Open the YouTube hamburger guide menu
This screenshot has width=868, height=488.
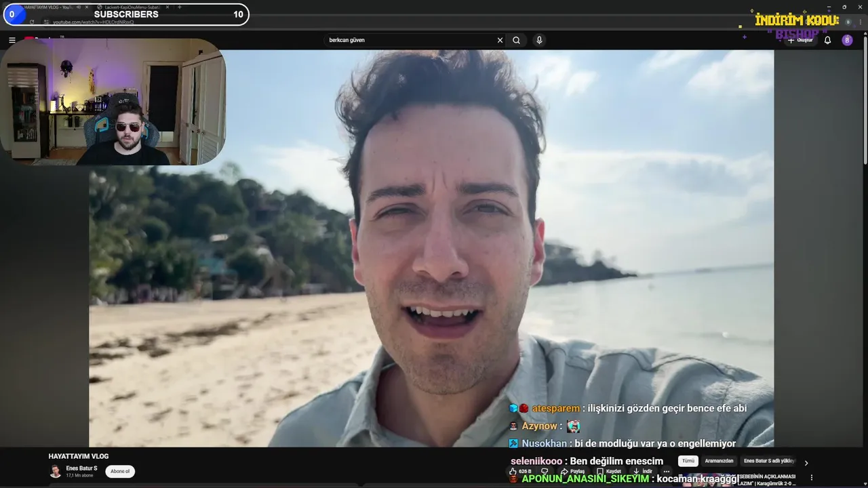coord(12,40)
